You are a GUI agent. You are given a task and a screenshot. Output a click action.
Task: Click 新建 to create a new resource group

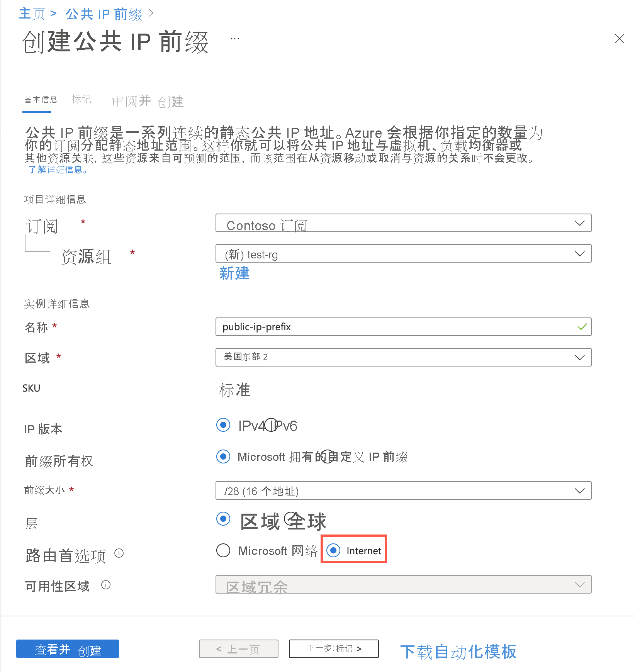click(x=234, y=274)
